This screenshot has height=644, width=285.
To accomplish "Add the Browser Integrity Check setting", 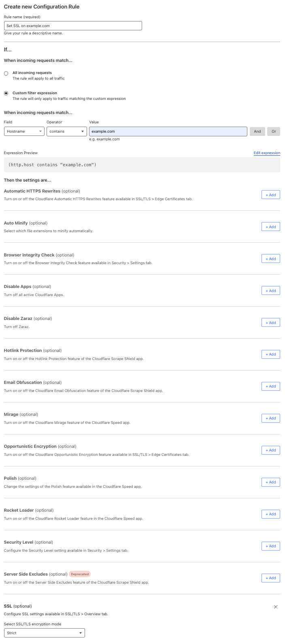I will [271, 259].
